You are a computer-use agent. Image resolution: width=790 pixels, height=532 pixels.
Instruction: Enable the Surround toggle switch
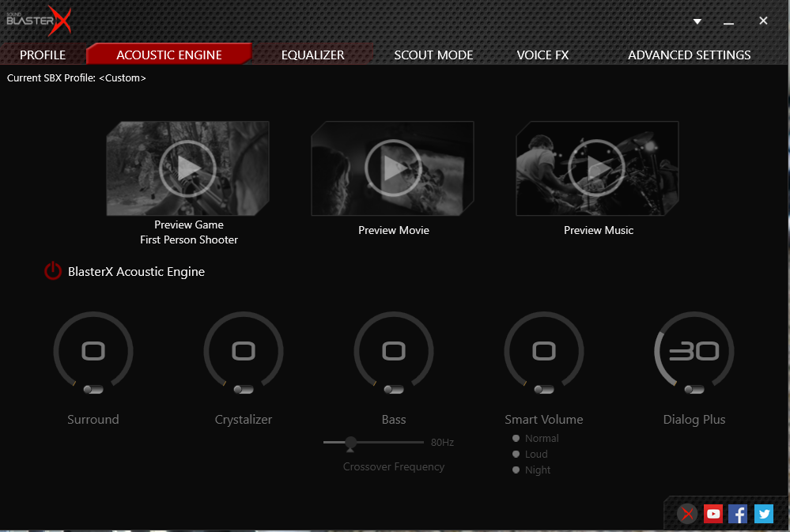pyautogui.click(x=93, y=389)
